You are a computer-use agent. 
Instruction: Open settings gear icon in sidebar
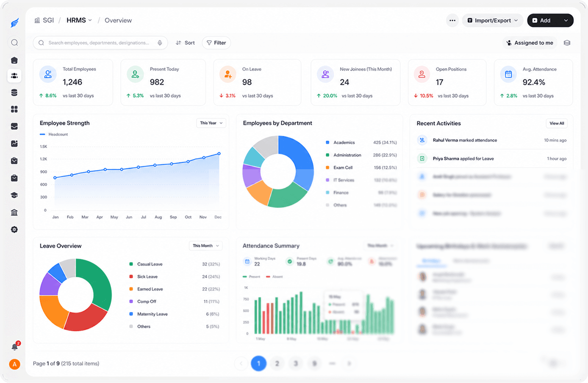pos(14,229)
